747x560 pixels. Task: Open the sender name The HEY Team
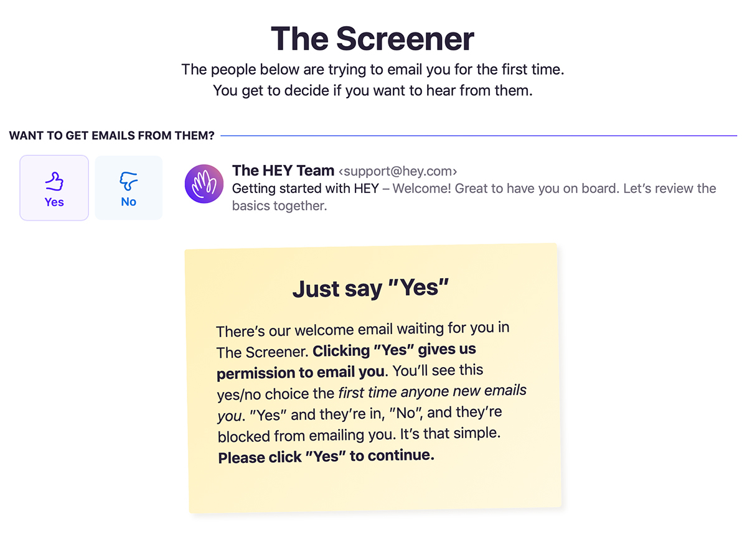283,170
